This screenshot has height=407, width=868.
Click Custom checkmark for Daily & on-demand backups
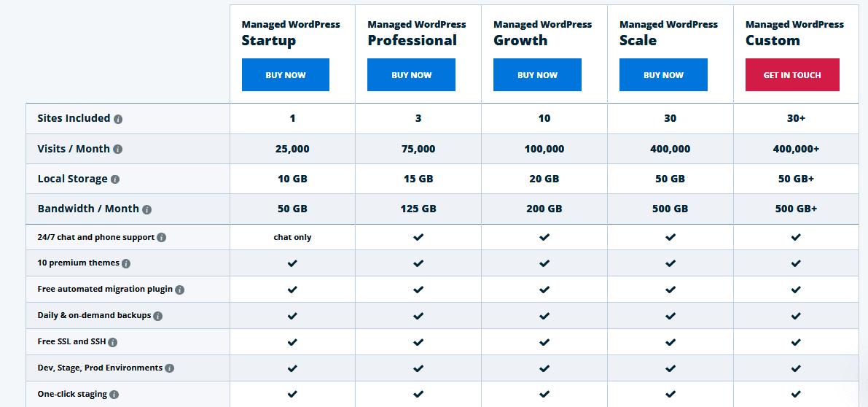tap(796, 316)
